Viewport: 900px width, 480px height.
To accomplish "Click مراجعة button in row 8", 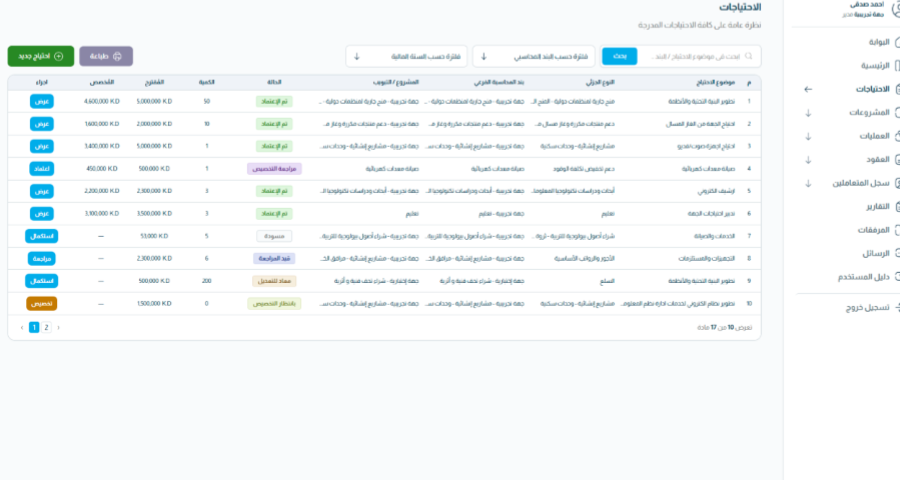I will point(42,258).
